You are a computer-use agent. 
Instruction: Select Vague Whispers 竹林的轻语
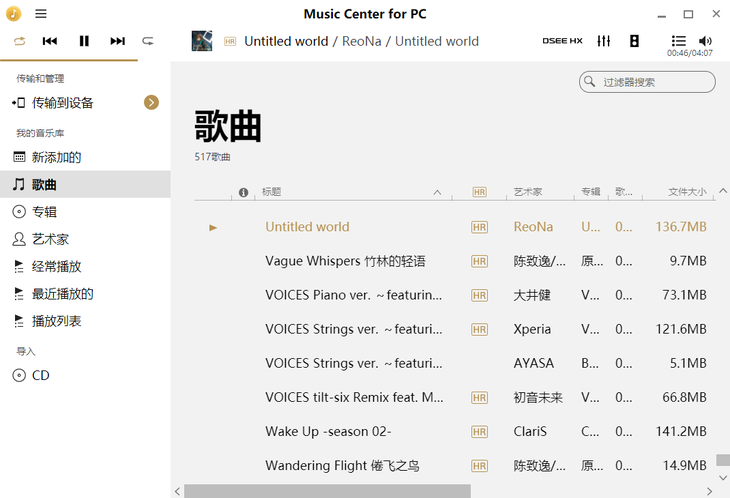click(345, 261)
